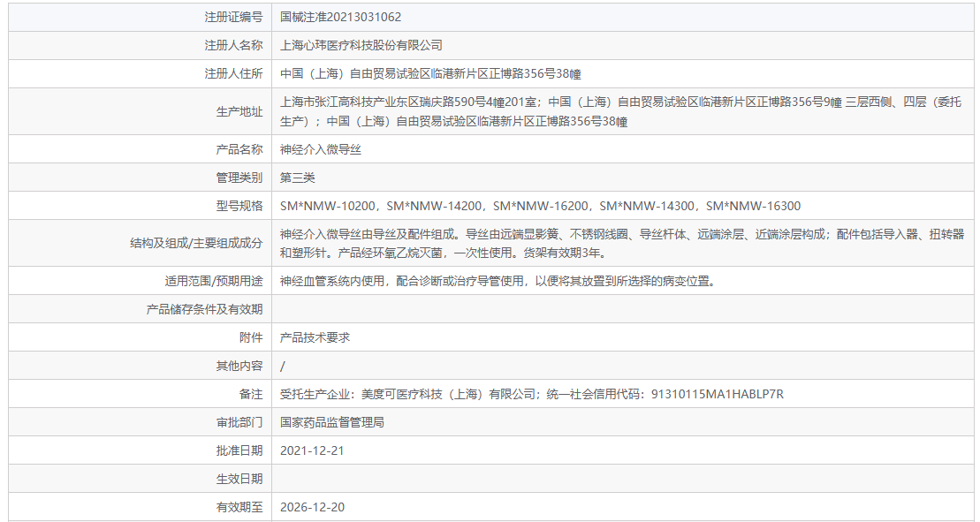
Task: Select product name 神经介入微导丝
Action: (x=321, y=149)
